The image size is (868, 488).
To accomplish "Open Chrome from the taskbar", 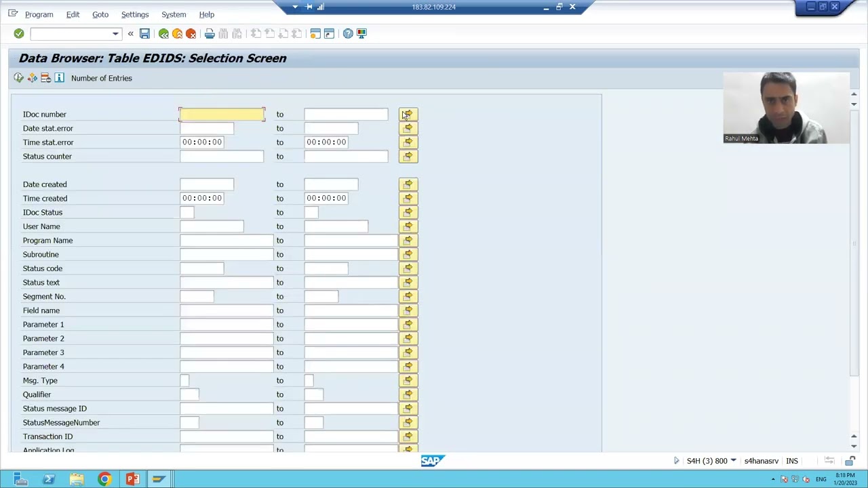I will tap(104, 479).
